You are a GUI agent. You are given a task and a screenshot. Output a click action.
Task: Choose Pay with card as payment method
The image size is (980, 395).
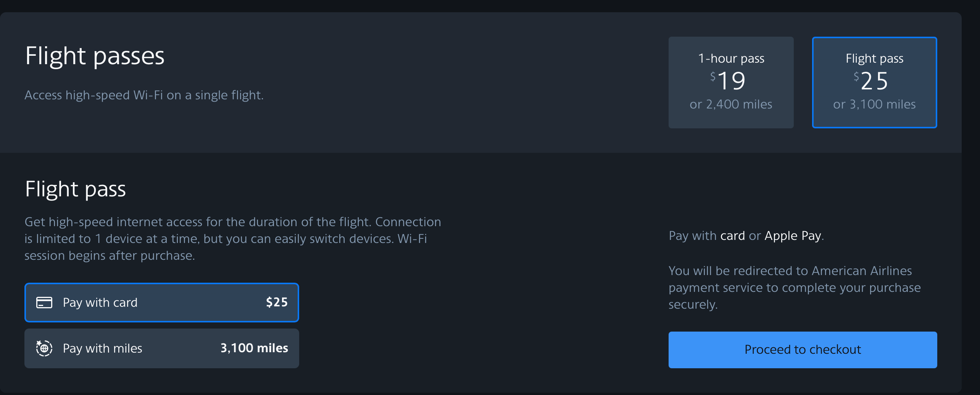click(x=161, y=303)
